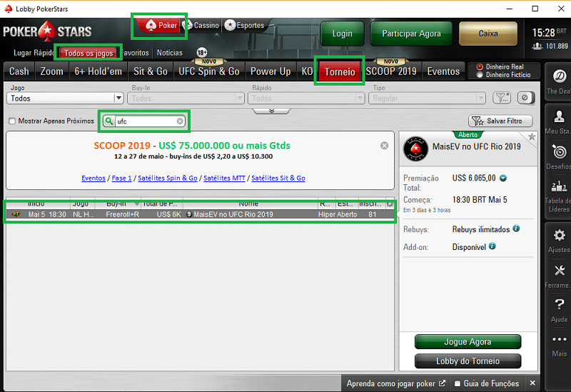Screen dimensions: 571x392
Task: Click into the ufc search field
Action: (146, 121)
